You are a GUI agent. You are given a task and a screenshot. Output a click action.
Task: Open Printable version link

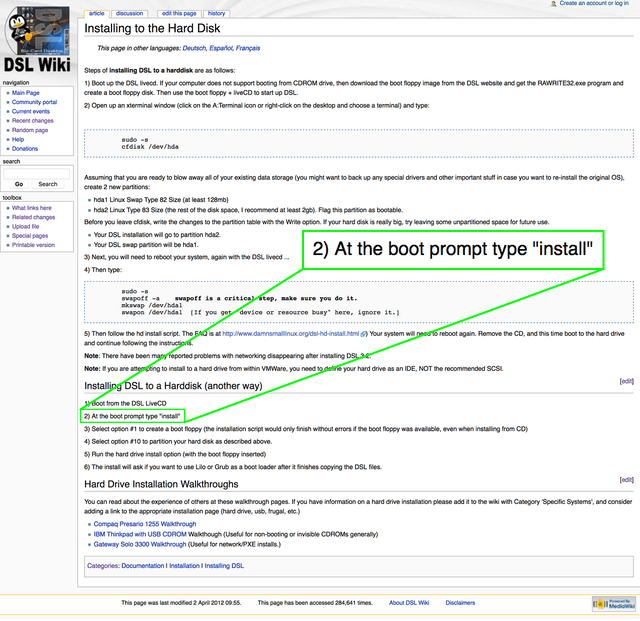pos(33,244)
